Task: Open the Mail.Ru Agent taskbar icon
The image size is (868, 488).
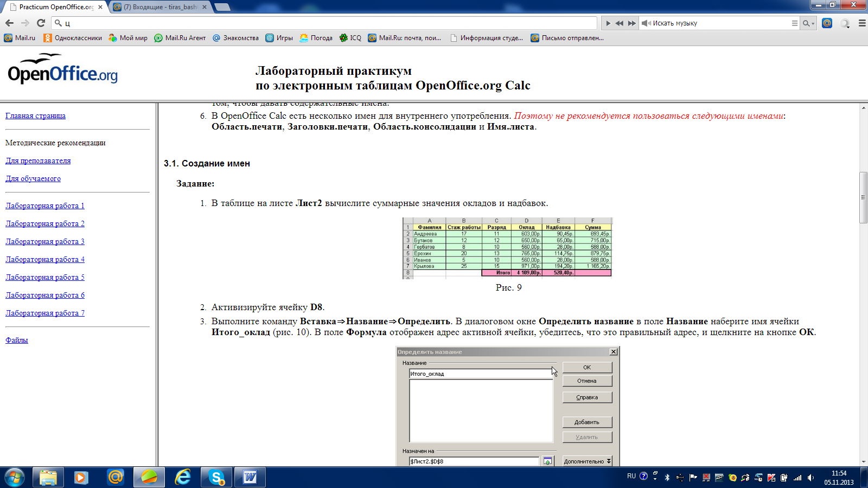Action: (115, 478)
